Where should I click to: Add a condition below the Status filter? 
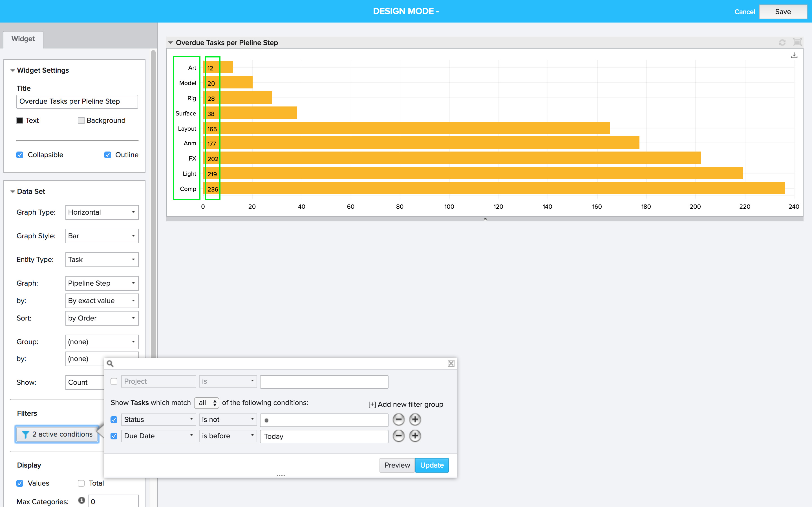(415, 419)
